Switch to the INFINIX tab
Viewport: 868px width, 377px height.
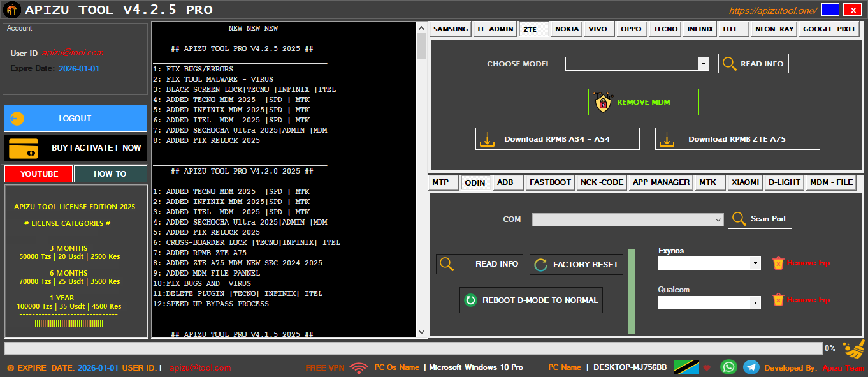[x=700, y=29]
